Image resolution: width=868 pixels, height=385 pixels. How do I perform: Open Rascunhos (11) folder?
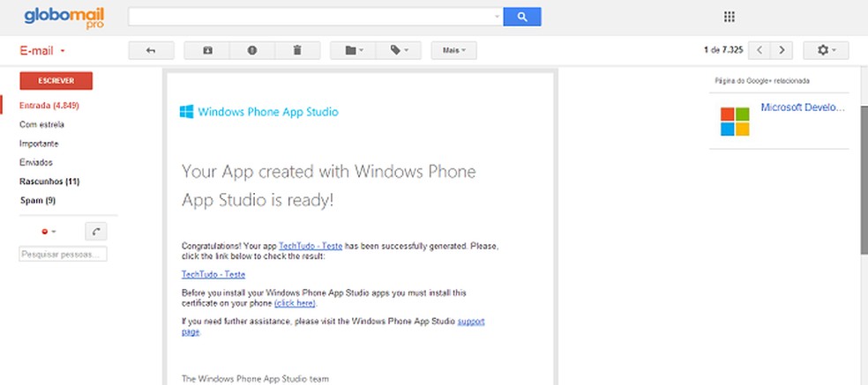[x=49, y=181]
